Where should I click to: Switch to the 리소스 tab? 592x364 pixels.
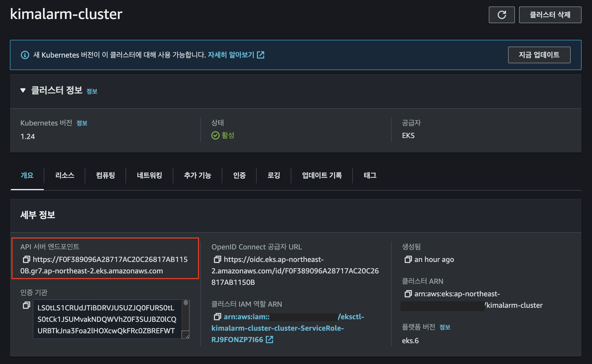[65, 175]
